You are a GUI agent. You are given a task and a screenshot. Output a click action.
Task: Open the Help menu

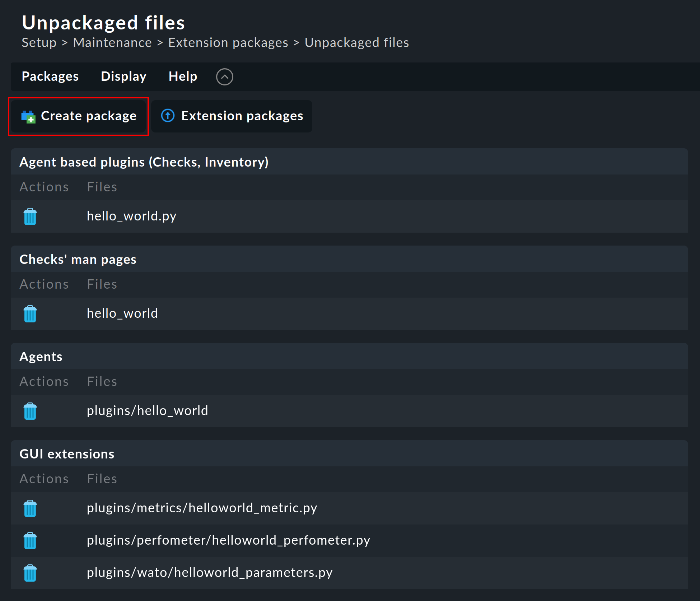pyautogui.click(x=183, y=76)
